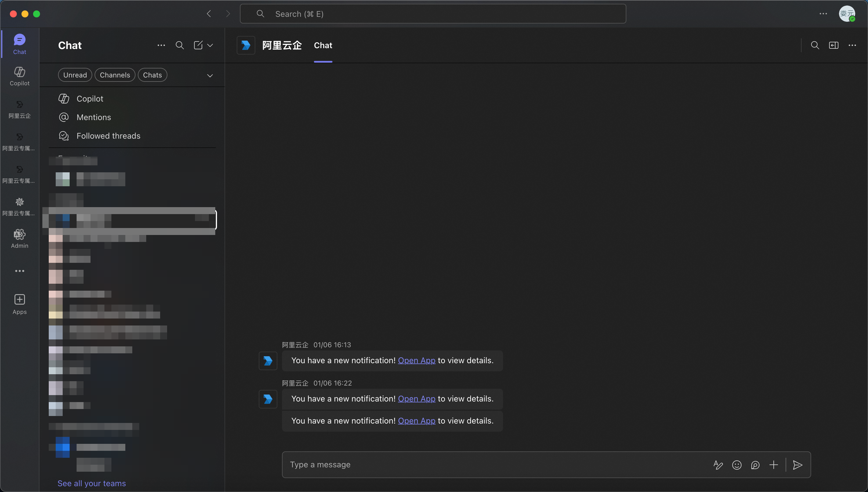This screenshot has width=868, height=492.
Task: Toggle the Channels filter chip
Action: pos(115,75)
